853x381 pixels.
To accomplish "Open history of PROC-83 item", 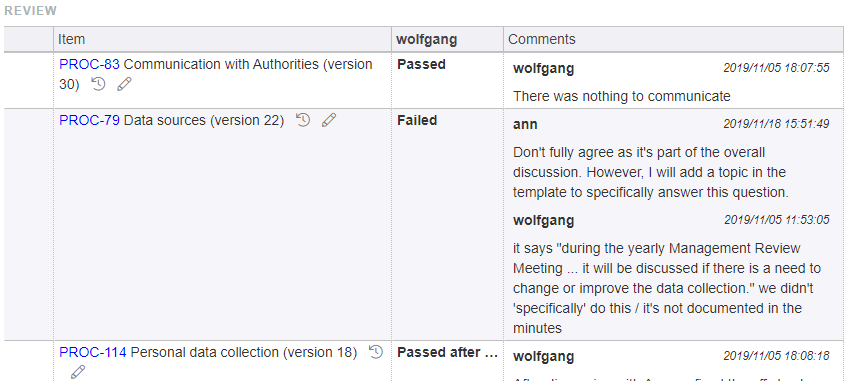I will 98,84.
